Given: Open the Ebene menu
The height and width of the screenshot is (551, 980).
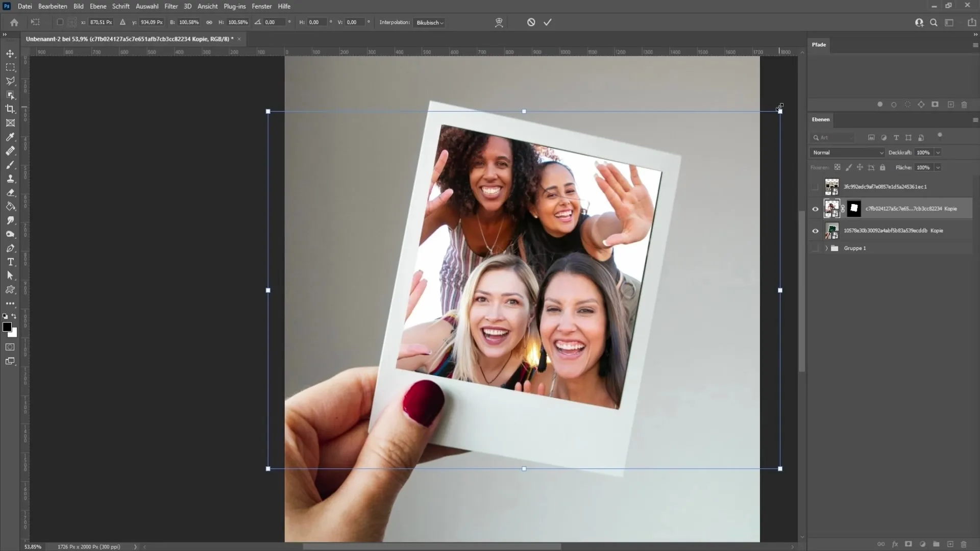Looking at the screenshot, I should pos(98,6).
